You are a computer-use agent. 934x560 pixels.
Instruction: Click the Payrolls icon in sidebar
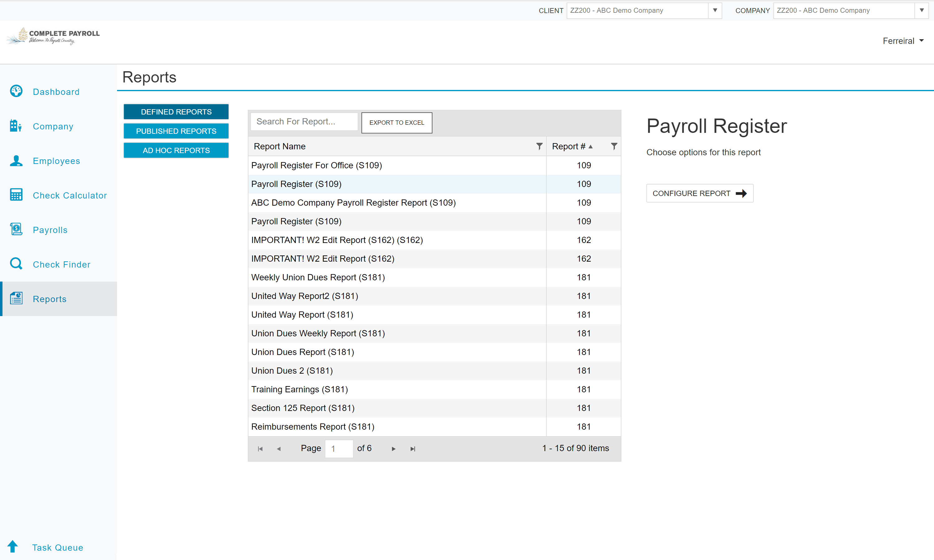coord(16,229)
